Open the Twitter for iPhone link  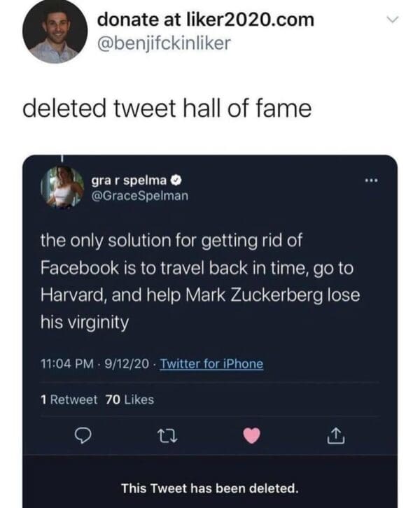tap(211, 364)
